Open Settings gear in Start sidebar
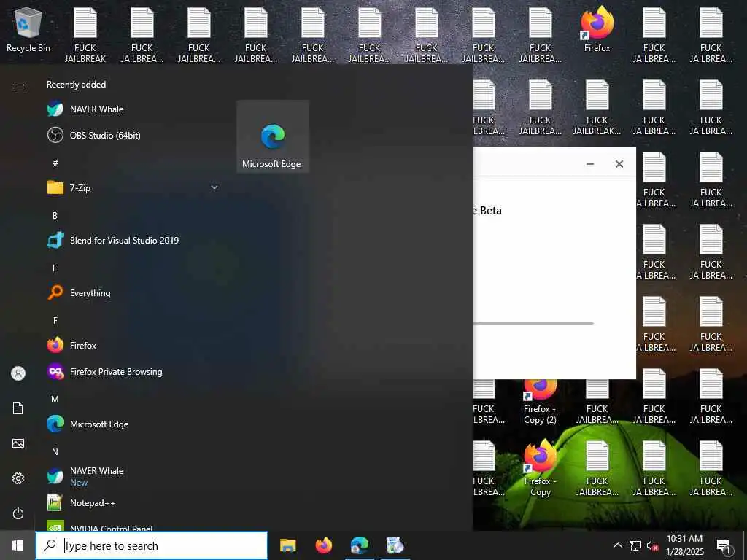 click(18, 478)
